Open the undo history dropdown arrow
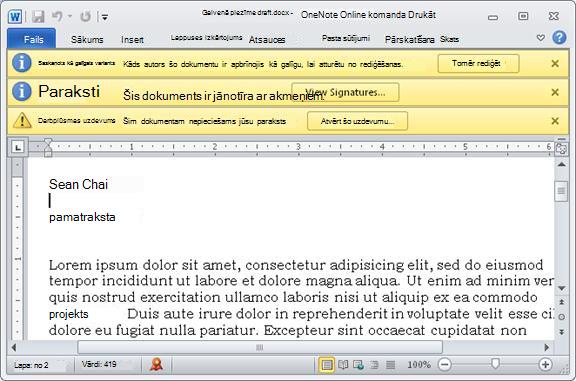576x381 pixels. 70,17
